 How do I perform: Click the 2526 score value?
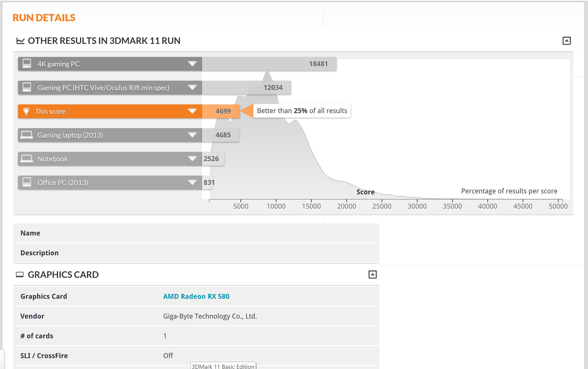tap(211, 159)
